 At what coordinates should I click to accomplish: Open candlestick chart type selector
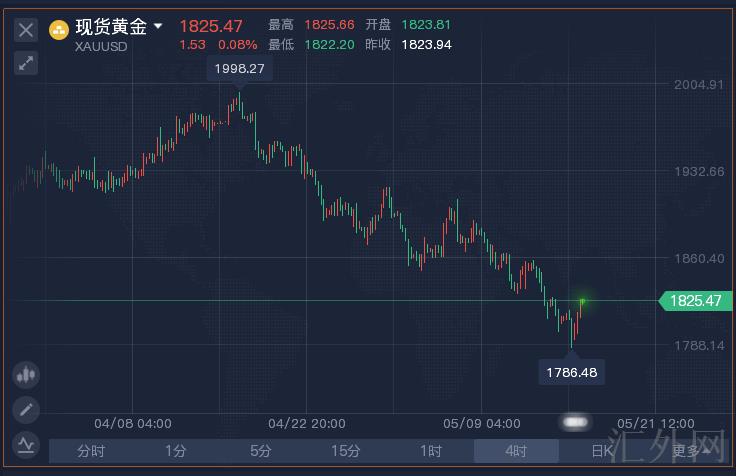click(x=26, y=375)
